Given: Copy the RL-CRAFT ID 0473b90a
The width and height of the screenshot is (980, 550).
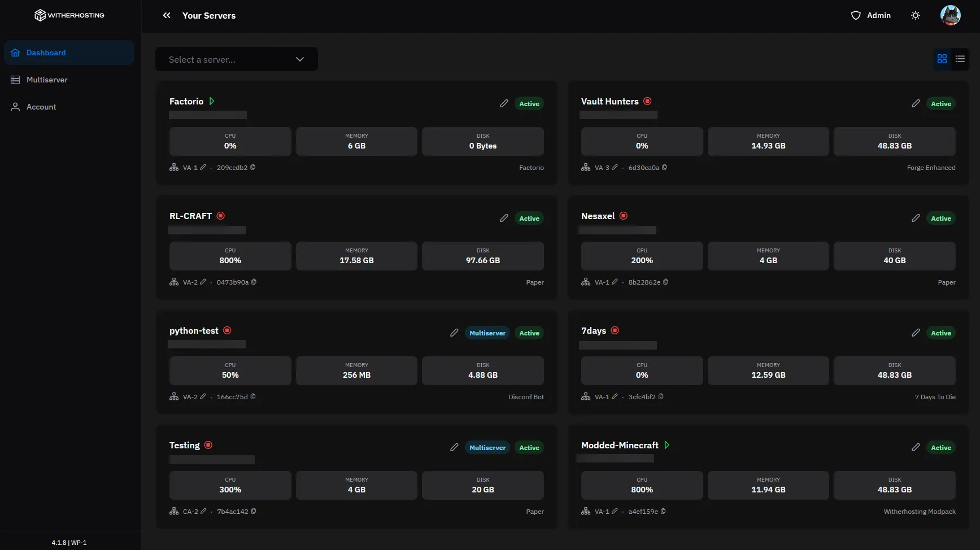Looking at the screenshot, I should pyautogui.click(x=254, y=282).
